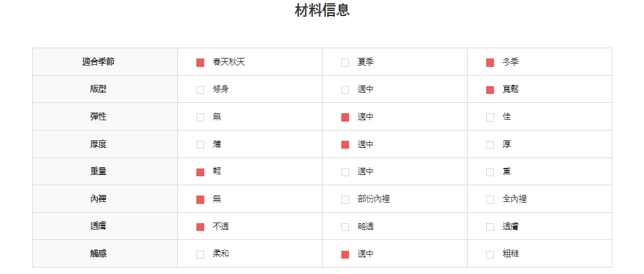Check the 夏季 season checkbox
The width and height of the screenshot is (644, 274).
pyautogui.click(x=345, y=62)
